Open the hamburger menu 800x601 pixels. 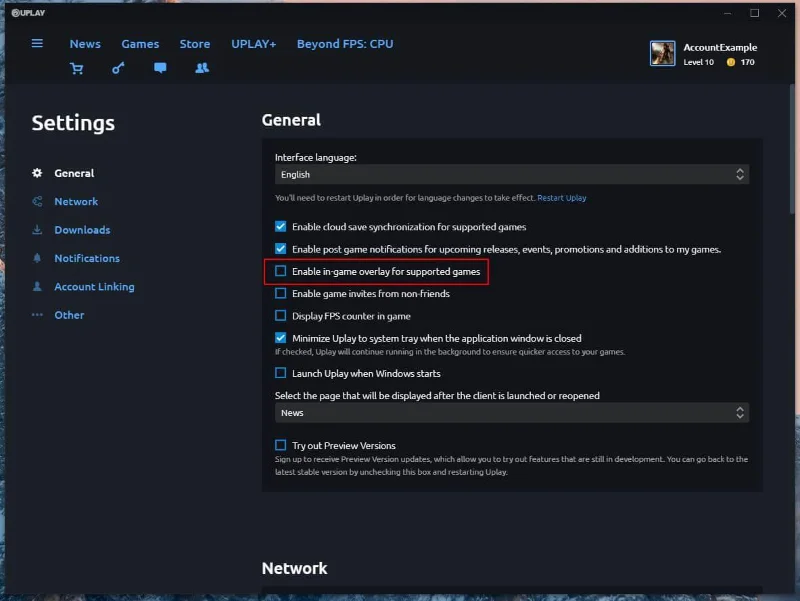click(x=37, y=43)
